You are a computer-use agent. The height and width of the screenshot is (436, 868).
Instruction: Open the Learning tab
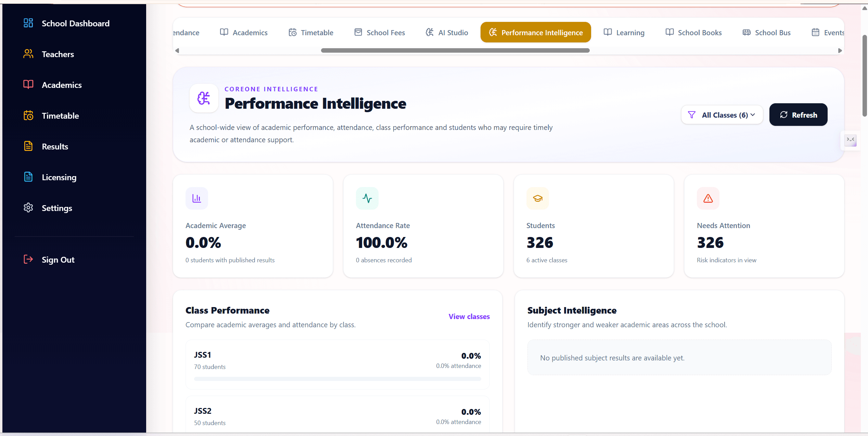tap(624, 32)
